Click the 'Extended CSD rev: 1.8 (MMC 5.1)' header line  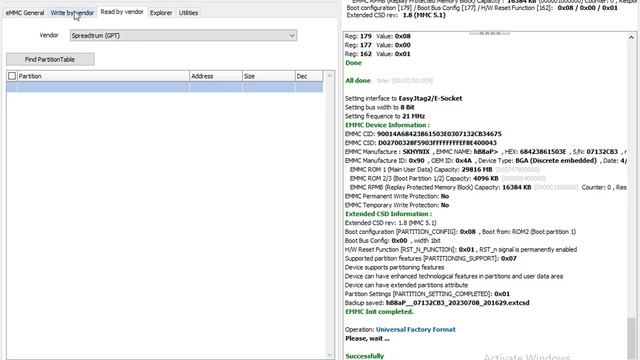pos(396,15)
